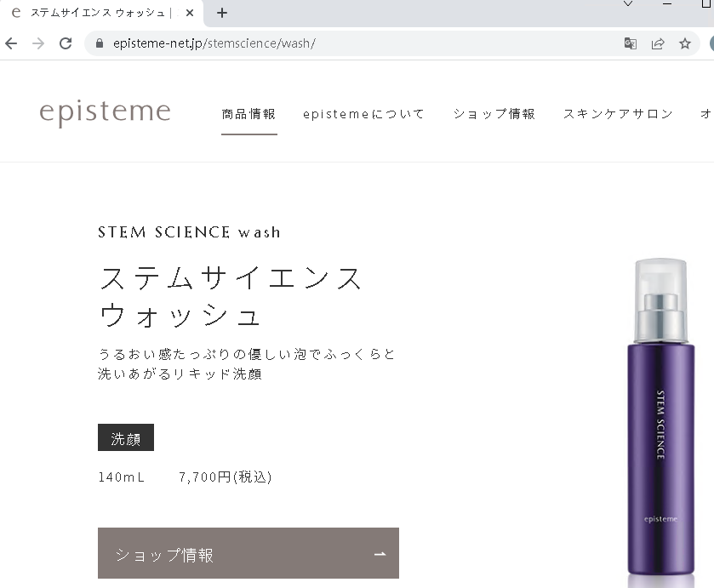Screen dimensions: 714x588
Task: Click the STEM SCIENCE bottle product image
Action: (x=660, y=417)
